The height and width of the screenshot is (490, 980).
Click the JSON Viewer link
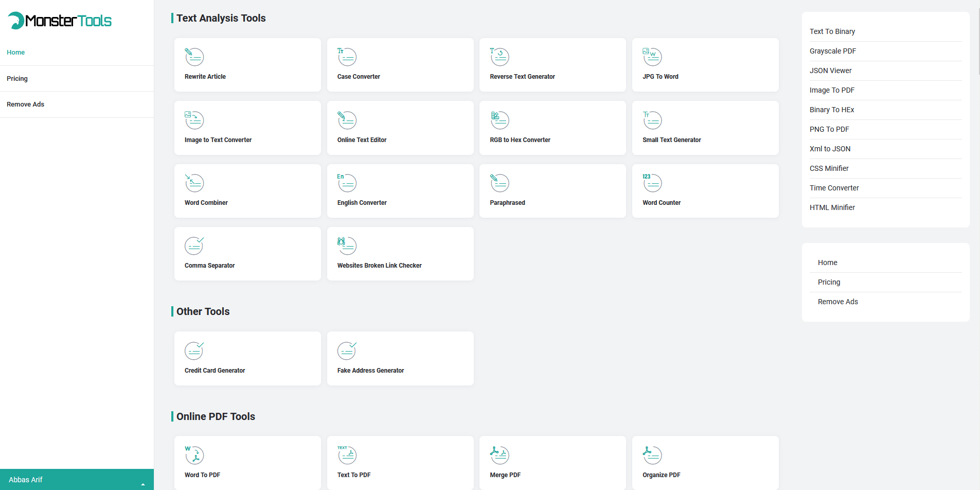[x=830, y=71]
